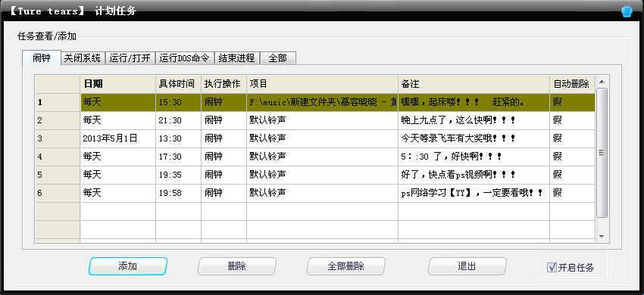Select row header number 4
The width and height of the screenshot is (644, 295).
pyautogui.click(x=58, y=157)
